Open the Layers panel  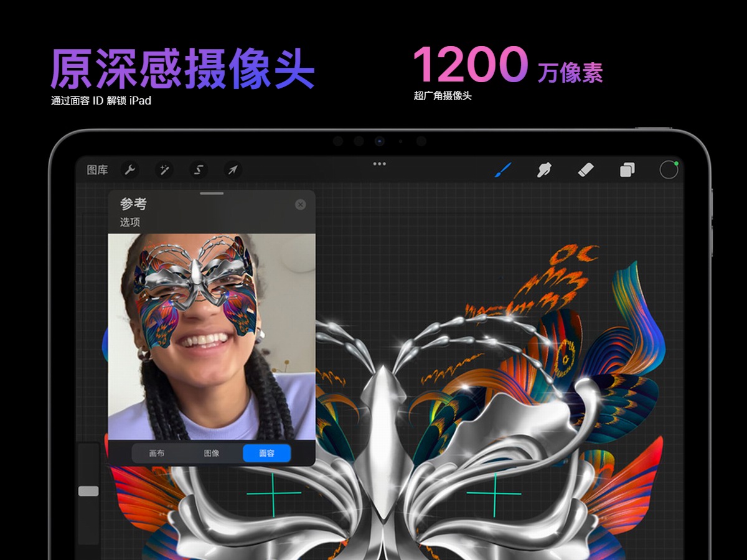pos(627,170)
